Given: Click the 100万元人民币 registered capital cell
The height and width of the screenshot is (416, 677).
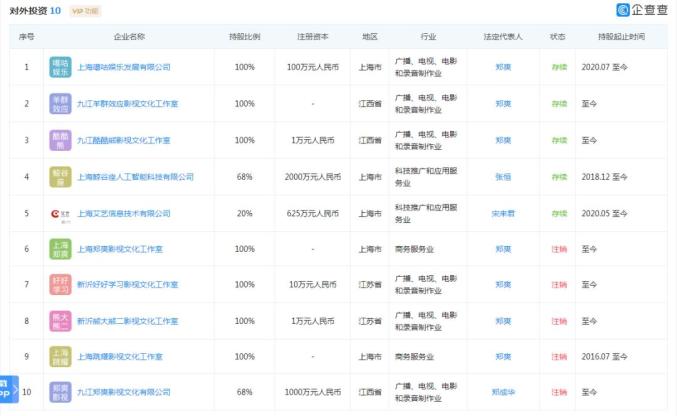Looking at the screenshot, I should [x=313, y=67].
